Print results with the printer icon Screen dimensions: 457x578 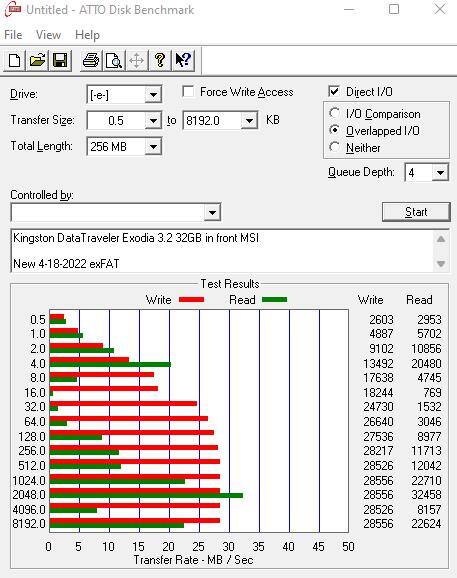91,60
